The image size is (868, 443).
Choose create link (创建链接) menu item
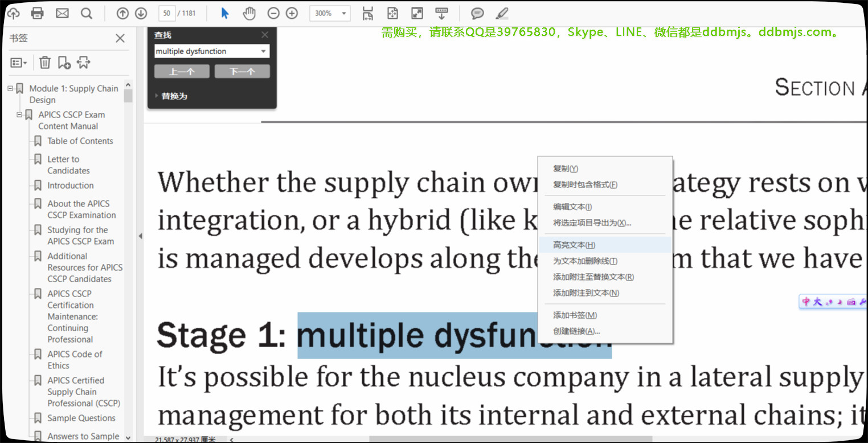click(604, 331)
